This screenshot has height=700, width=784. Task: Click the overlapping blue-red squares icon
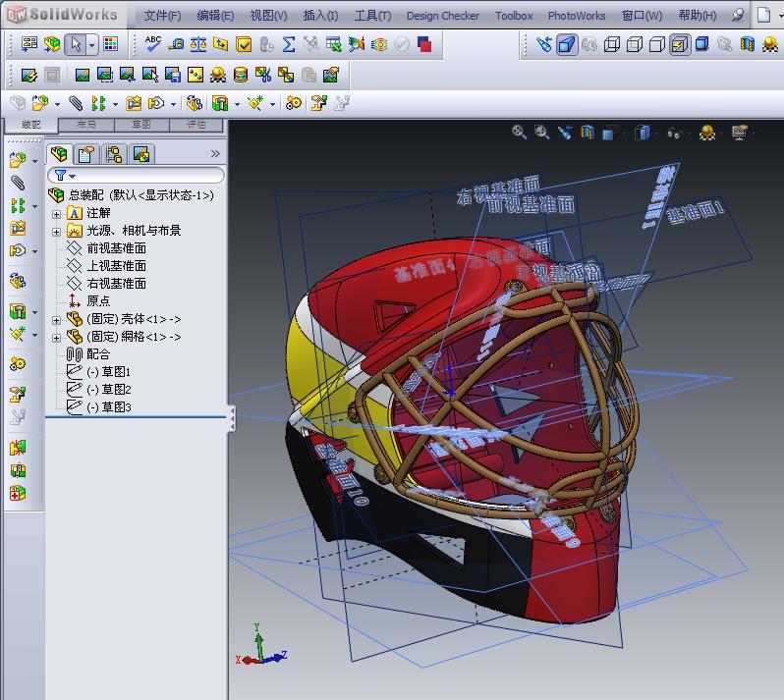424,44
